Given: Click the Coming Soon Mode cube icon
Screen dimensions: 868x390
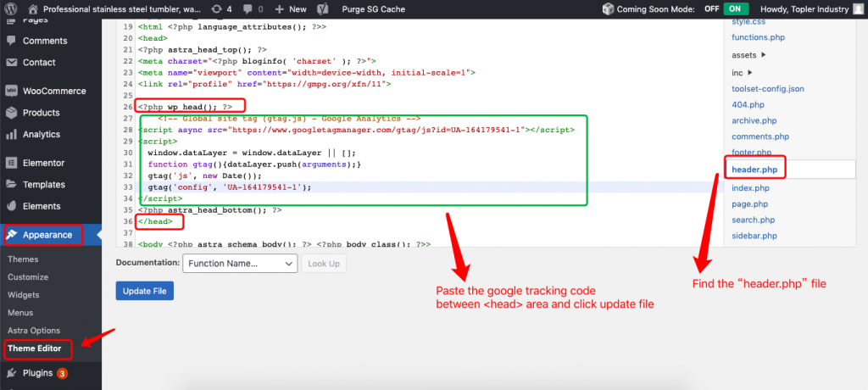Looking at the screenshot, I should tap(609, 9).
